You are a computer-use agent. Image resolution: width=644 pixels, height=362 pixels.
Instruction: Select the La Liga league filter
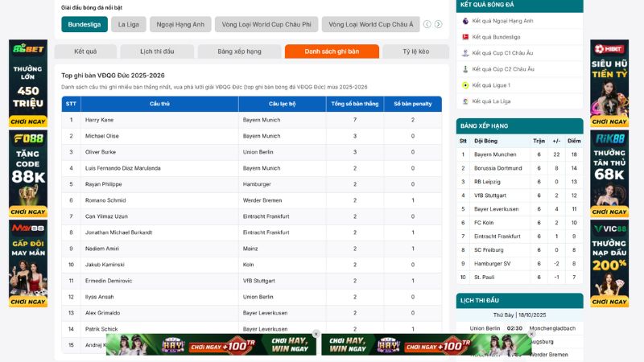click(128, 24)
